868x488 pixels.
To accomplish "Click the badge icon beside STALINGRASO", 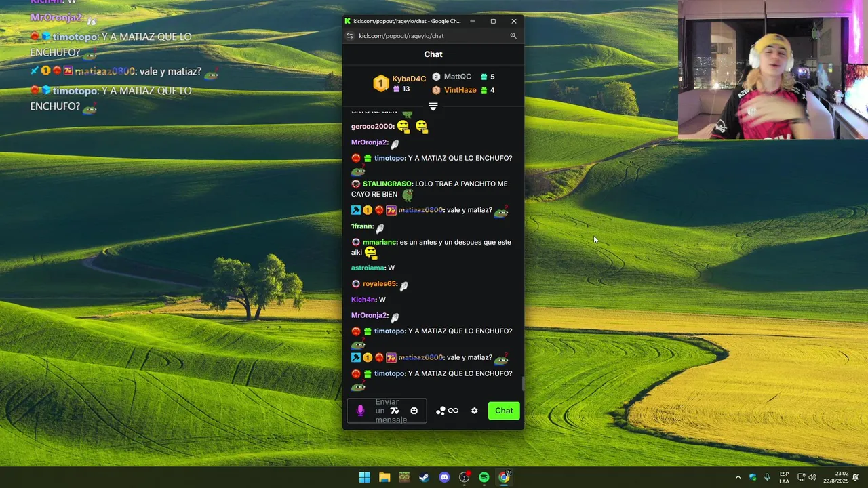I will 356,184.
